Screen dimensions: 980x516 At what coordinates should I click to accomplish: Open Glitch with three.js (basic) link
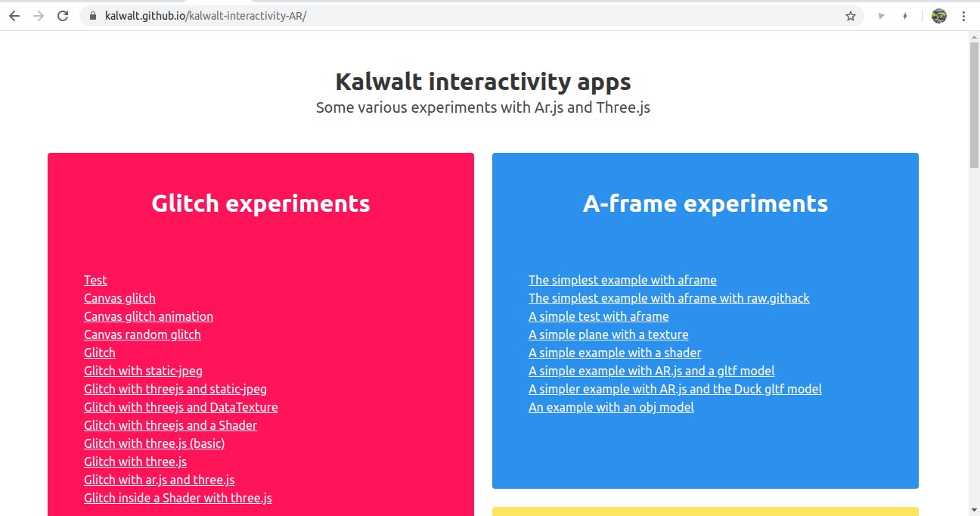[x=154, y=443]
